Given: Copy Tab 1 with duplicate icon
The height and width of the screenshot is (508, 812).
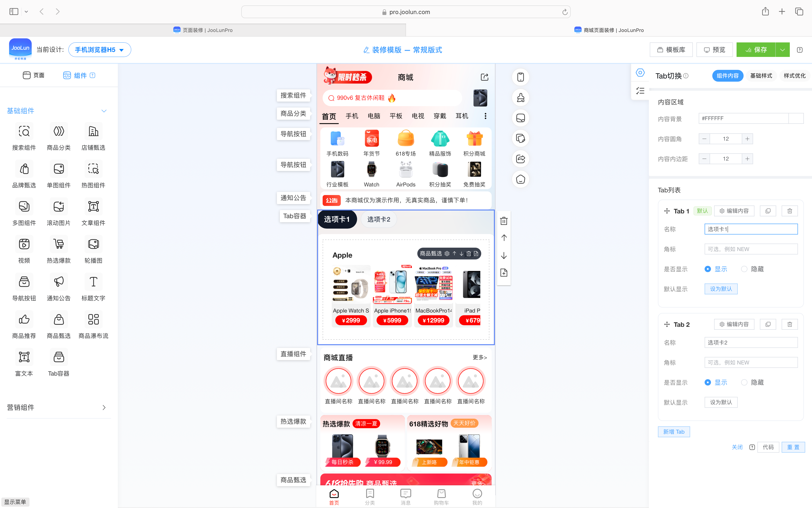Looking at the screenshot, I should (768, 211).
